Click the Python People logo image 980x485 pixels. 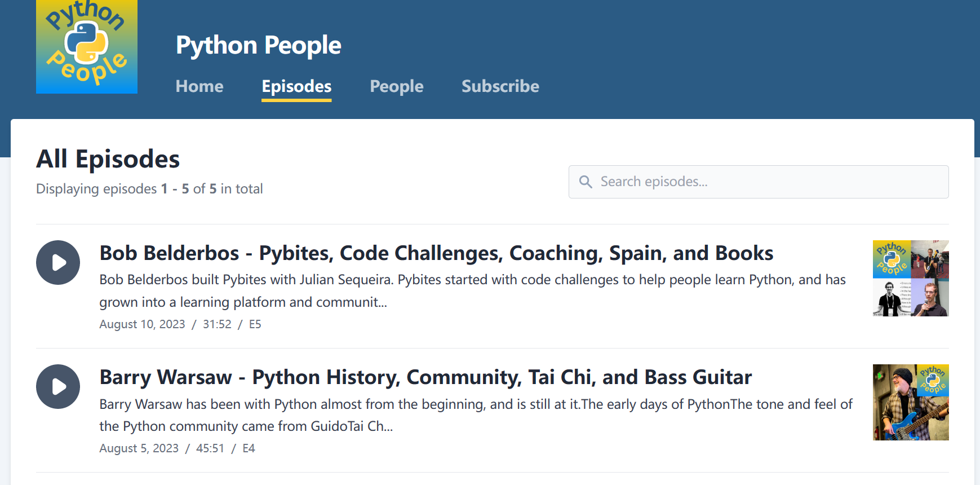[x=87, y=46]
